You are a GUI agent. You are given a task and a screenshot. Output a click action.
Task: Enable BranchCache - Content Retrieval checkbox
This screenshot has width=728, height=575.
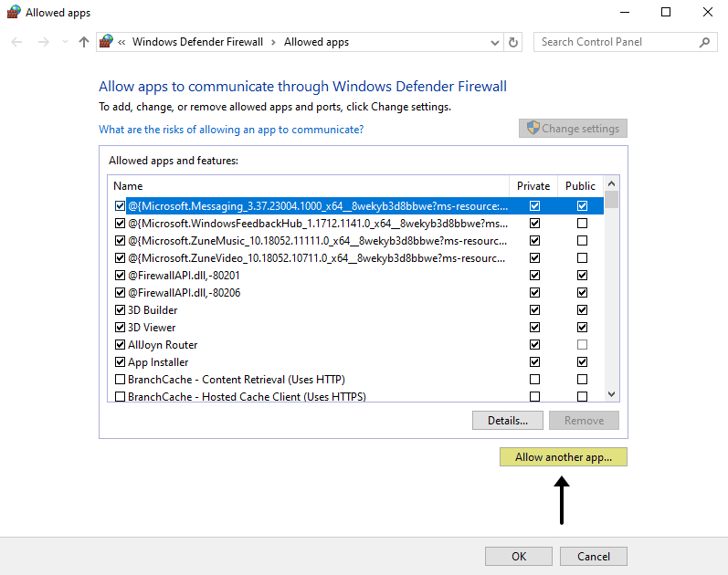pyautogui.click(x=120, y=380)
